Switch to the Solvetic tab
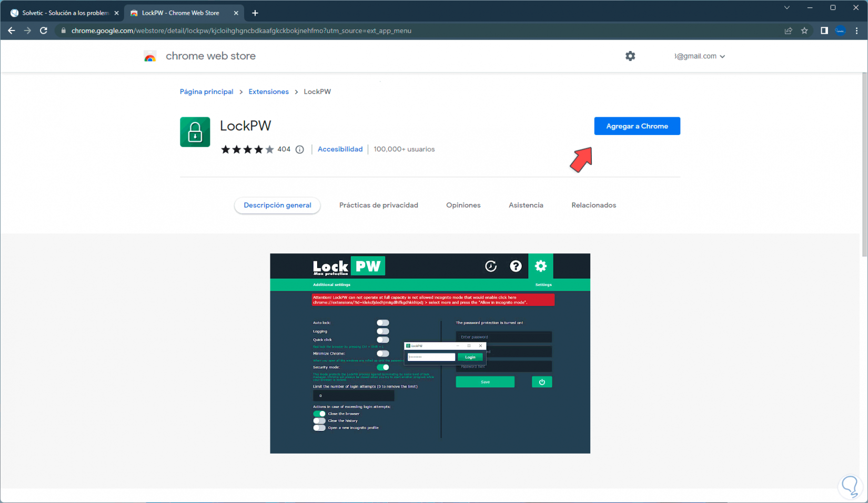 click(65, 13)
